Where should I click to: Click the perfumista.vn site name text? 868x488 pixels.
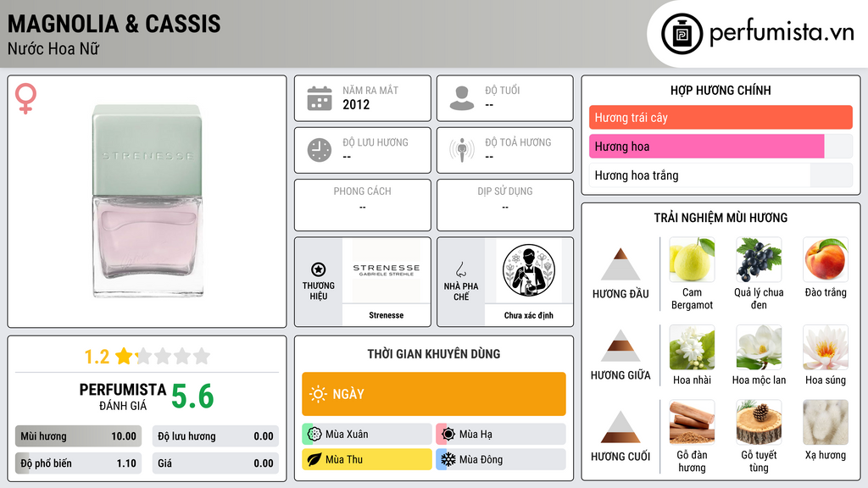782,32
